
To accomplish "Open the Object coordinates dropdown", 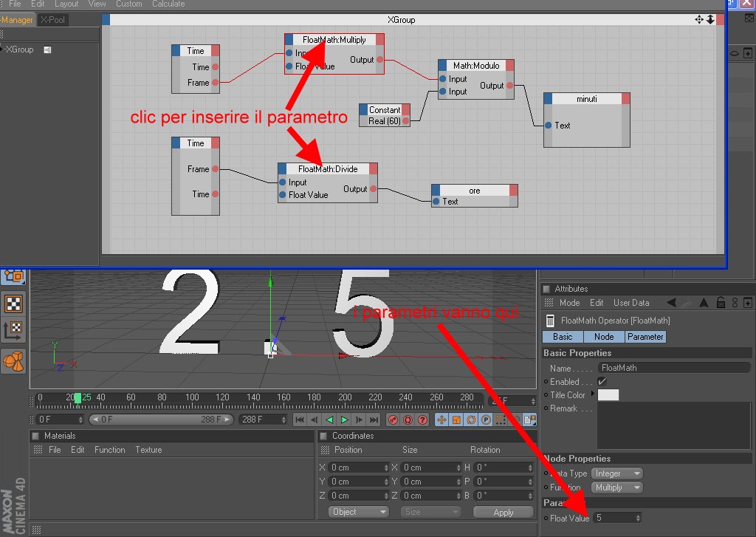I will click(x=358, y=512).
